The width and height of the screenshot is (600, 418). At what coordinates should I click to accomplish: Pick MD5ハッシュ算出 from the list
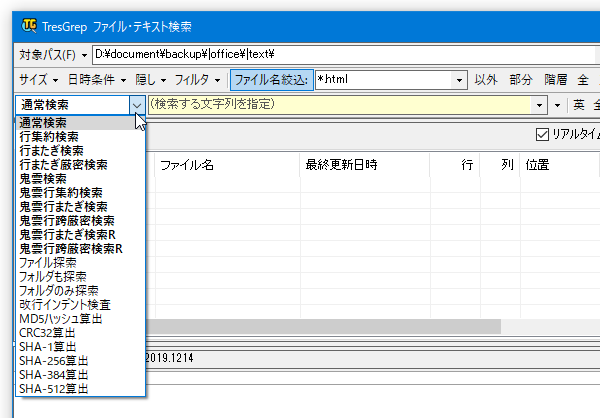80,318
